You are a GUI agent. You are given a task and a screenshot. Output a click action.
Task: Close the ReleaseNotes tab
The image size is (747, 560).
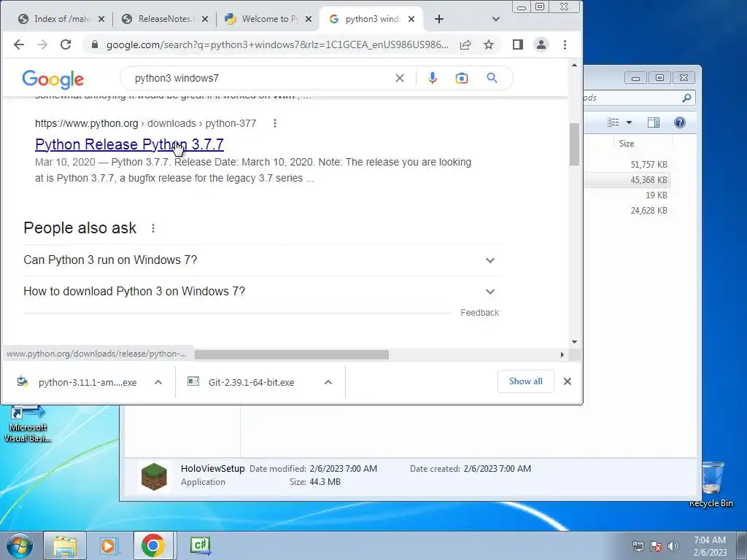point(205,19)
